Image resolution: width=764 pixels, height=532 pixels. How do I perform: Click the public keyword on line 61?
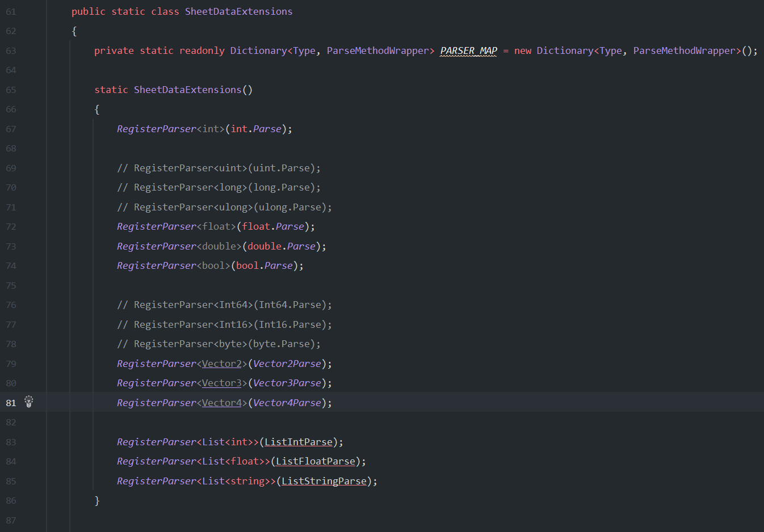[x=89, y=11]
